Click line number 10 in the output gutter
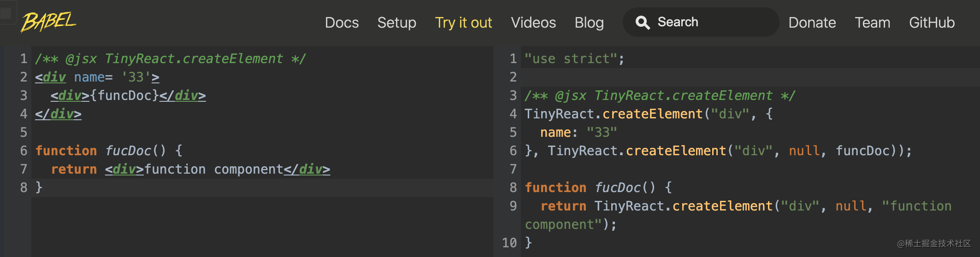Screen dimensions: 980x257 coord(509,243)
